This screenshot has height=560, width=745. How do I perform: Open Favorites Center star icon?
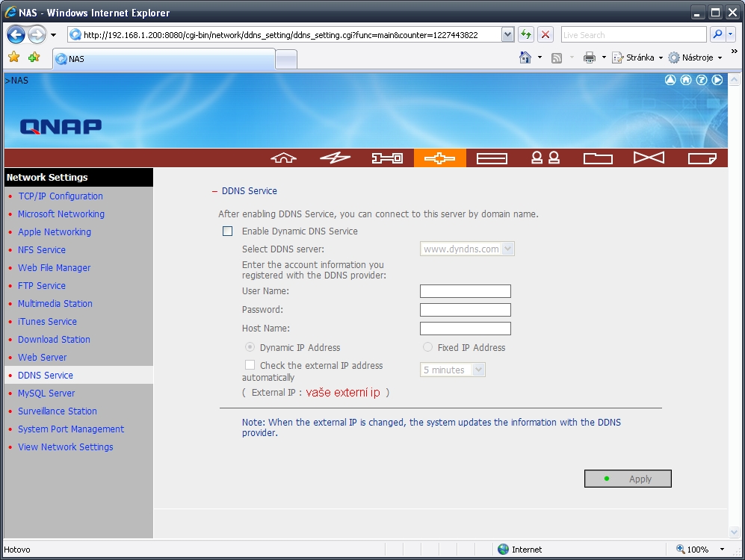[x=14, y=57]
